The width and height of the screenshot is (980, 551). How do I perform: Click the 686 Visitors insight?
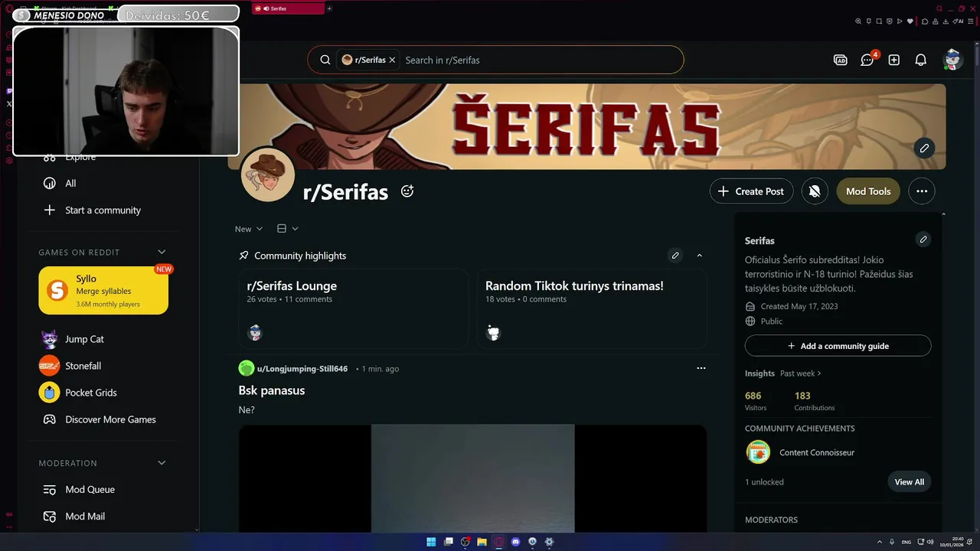tap(756, 401)
